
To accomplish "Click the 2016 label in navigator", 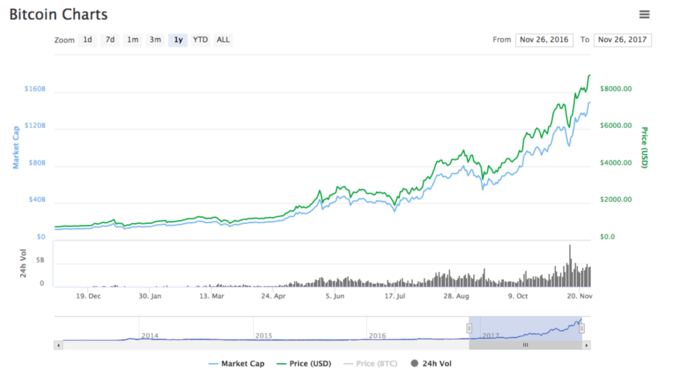I will coord(377,336).
